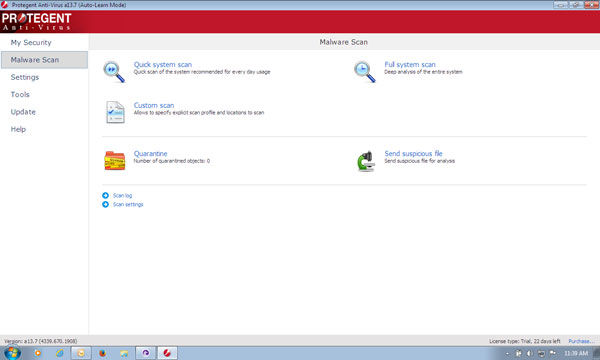Screen dimensions: 600x360
Task: Click 'Deep analysis of the entire system' text
Action: click(423, 72)
